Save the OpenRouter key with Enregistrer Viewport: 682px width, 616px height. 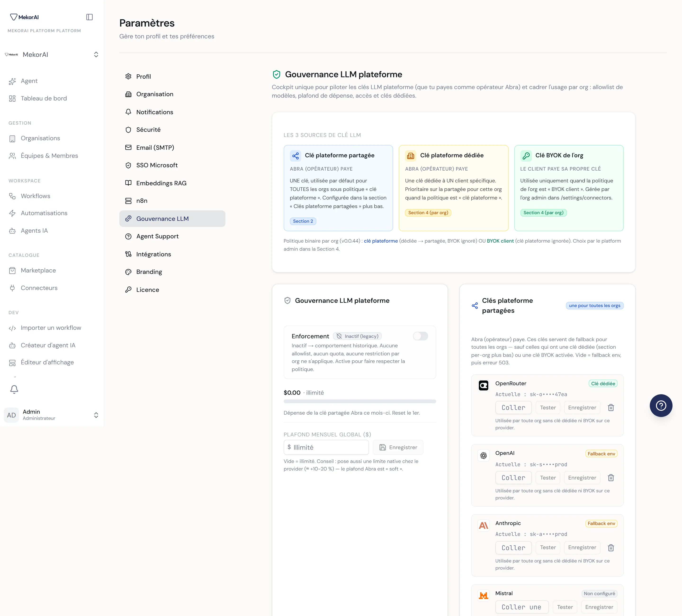click(582, 408)
